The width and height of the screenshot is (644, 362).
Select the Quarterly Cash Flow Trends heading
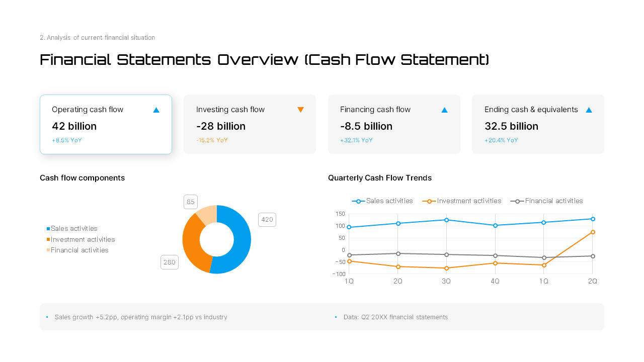(379, 177)
